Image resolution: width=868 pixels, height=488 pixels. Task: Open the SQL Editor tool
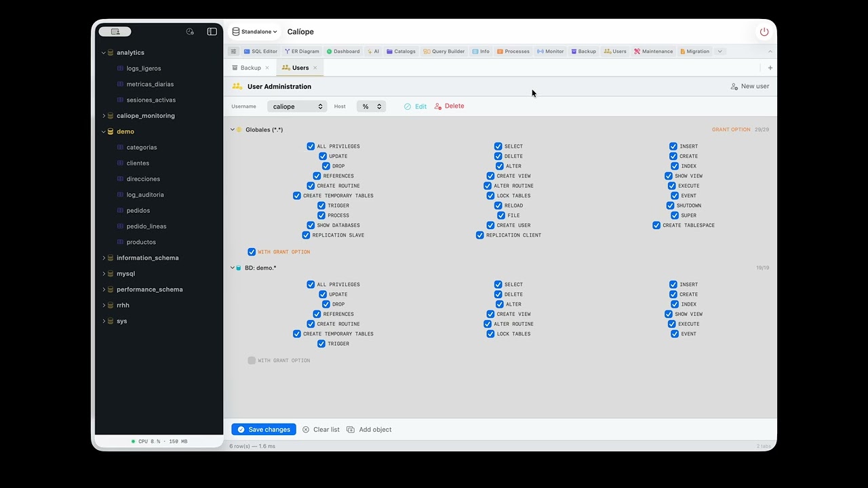[x=260, y=52]
